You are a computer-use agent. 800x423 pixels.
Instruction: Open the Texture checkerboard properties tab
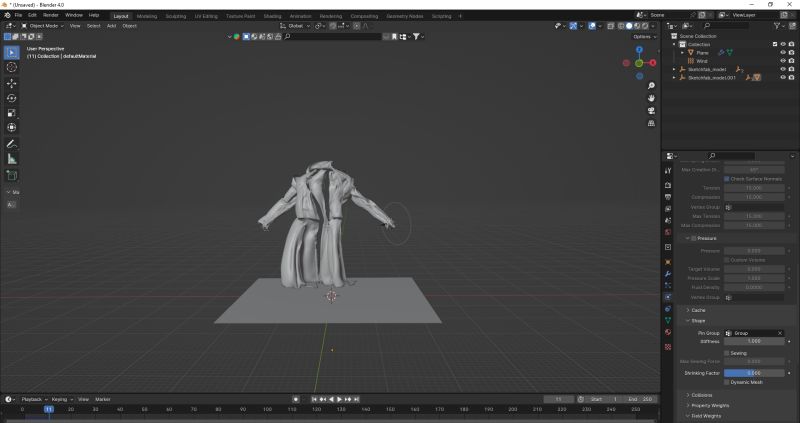click(668, 347)
